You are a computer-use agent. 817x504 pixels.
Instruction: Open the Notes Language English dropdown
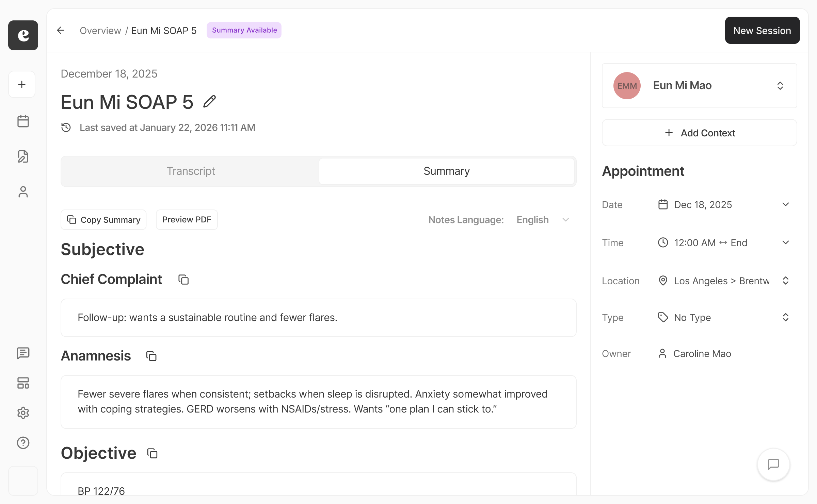pyautogui.click(x=543, y=220)
